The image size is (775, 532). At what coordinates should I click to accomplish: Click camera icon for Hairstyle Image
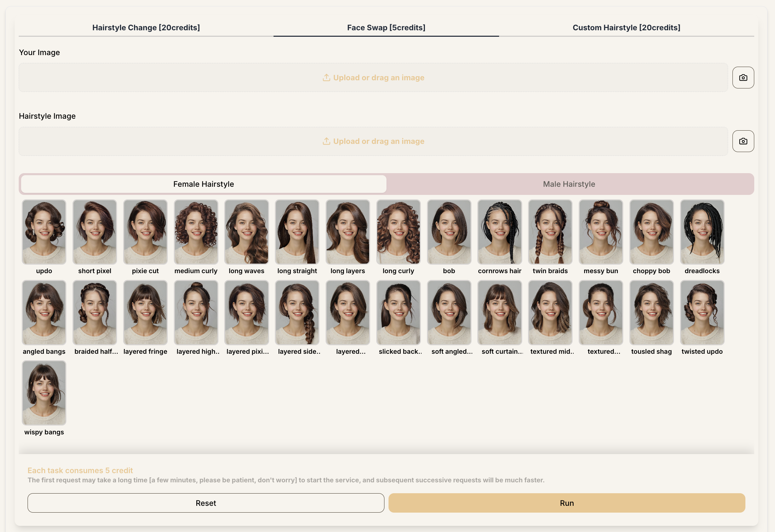click(743, 141)
